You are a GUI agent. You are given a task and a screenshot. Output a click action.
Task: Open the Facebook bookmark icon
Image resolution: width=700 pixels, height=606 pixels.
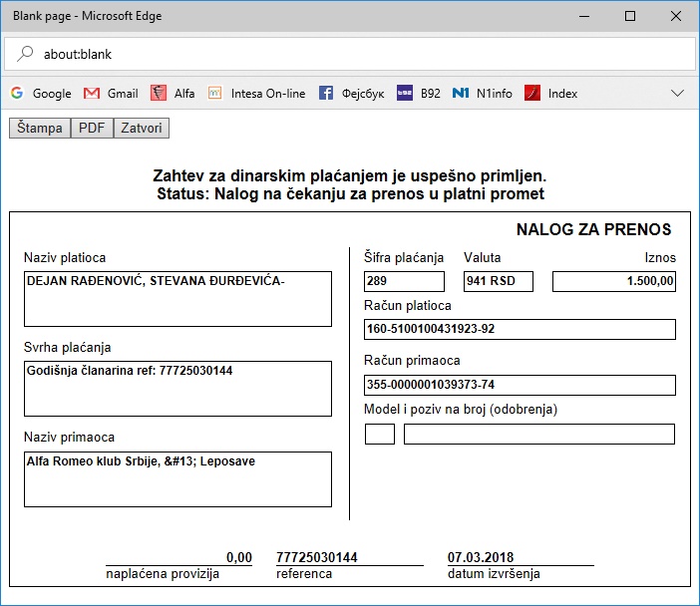tap(326, 93)
